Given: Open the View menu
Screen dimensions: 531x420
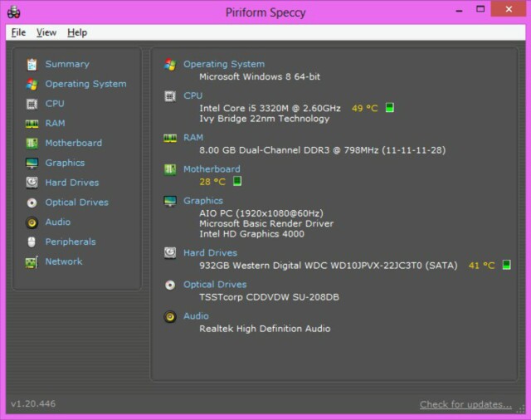Looking at the screenshot, I should point(46,32).
